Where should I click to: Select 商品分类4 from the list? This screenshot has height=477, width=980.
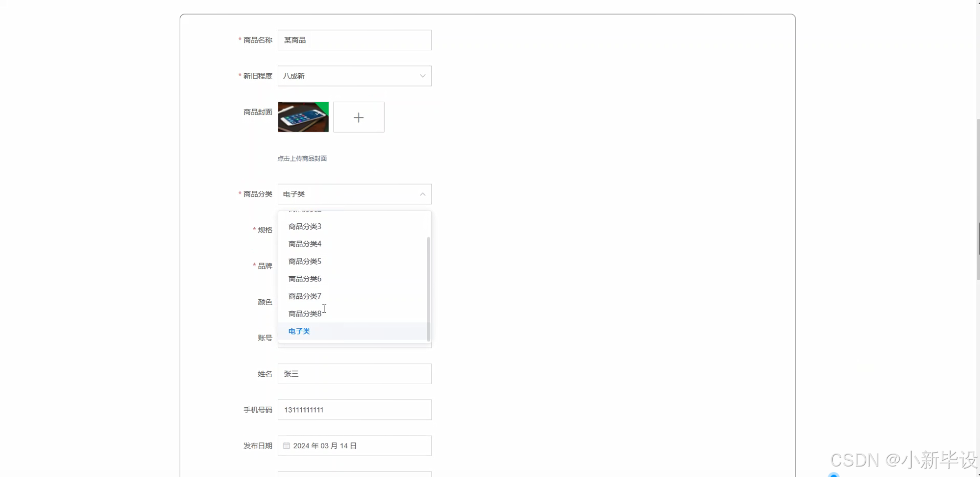coord(353,244)
